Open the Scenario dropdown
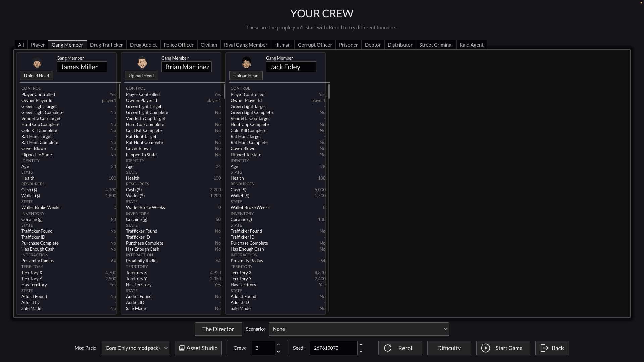 point(359,329)
